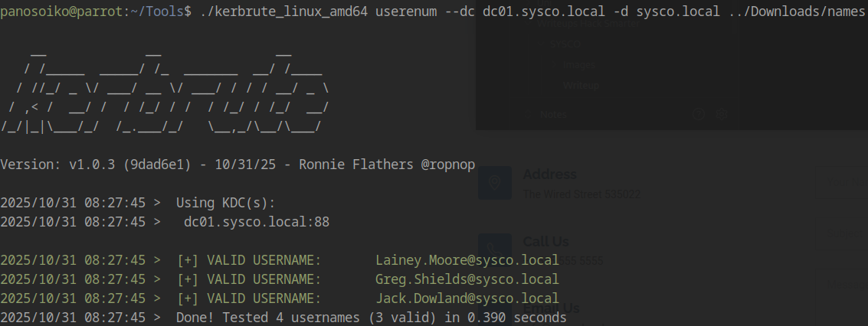Click the Your Name input field
Screen dimensions: 868x326
pyautogui.click(x=843, y=181)
